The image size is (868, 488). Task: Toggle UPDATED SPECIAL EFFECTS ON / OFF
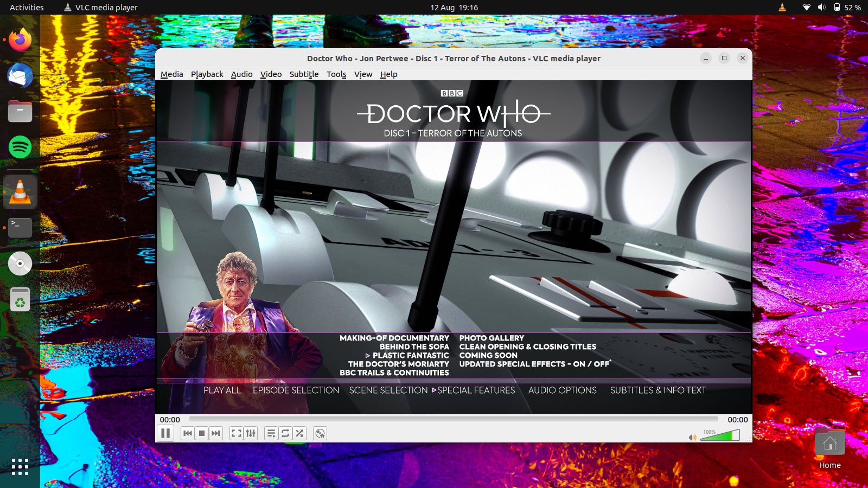[x=534, y=364]
